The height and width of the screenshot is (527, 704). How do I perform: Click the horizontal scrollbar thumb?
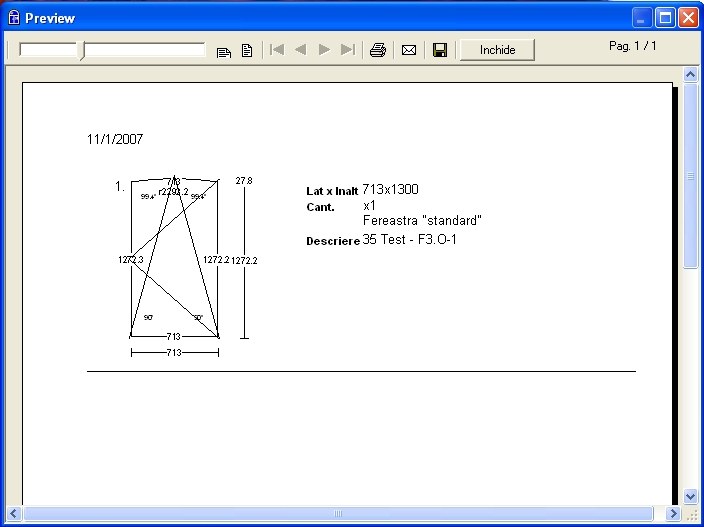[x=338, y=513]
